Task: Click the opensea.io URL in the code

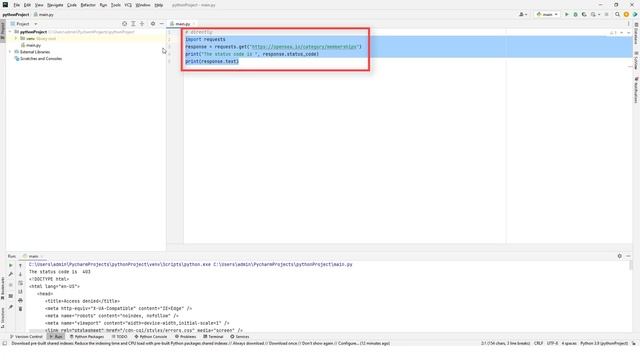Action: [x=304, y=47]
